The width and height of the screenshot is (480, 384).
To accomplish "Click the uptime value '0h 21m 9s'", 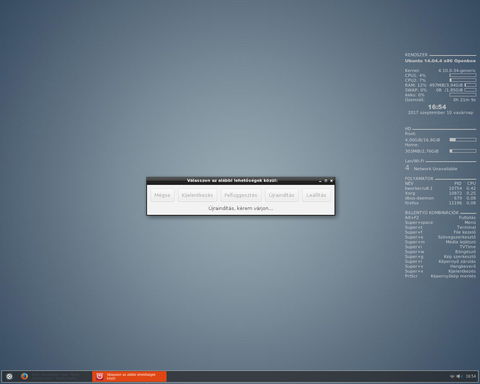I will 464,100.
